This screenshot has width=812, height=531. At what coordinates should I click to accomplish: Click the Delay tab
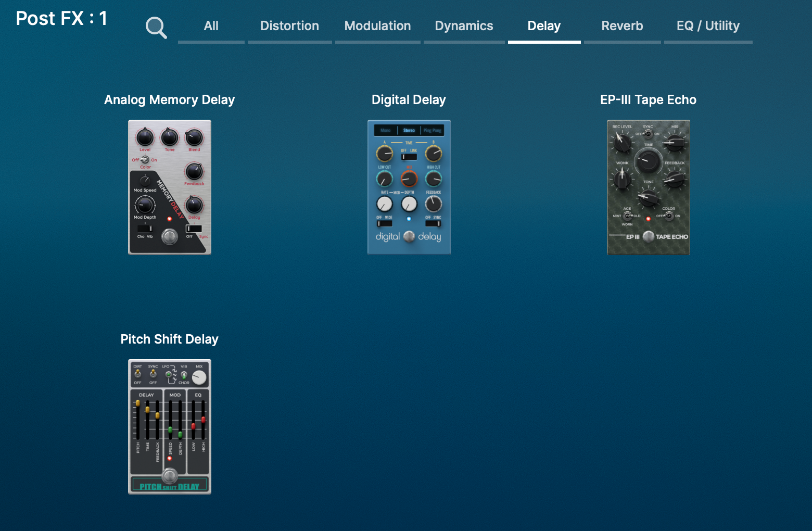point(544,26)
